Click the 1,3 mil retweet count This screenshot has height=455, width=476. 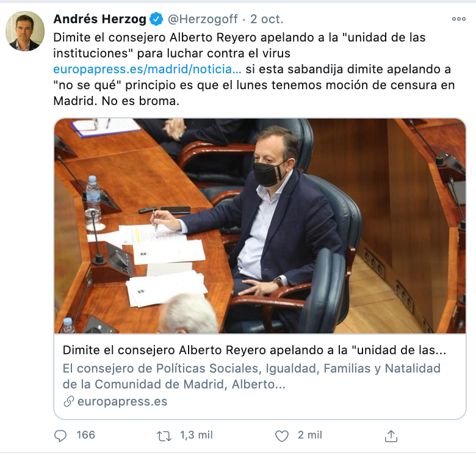coord(197,435)
